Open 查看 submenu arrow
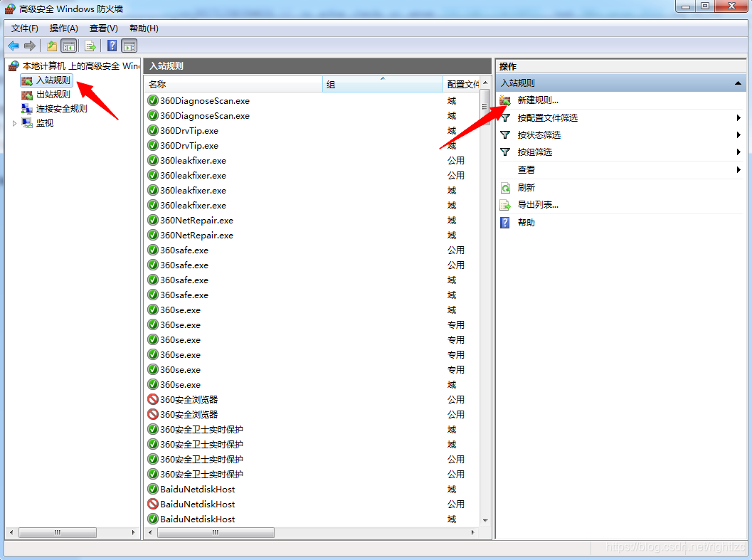752x560 pixels. (738, 169)
